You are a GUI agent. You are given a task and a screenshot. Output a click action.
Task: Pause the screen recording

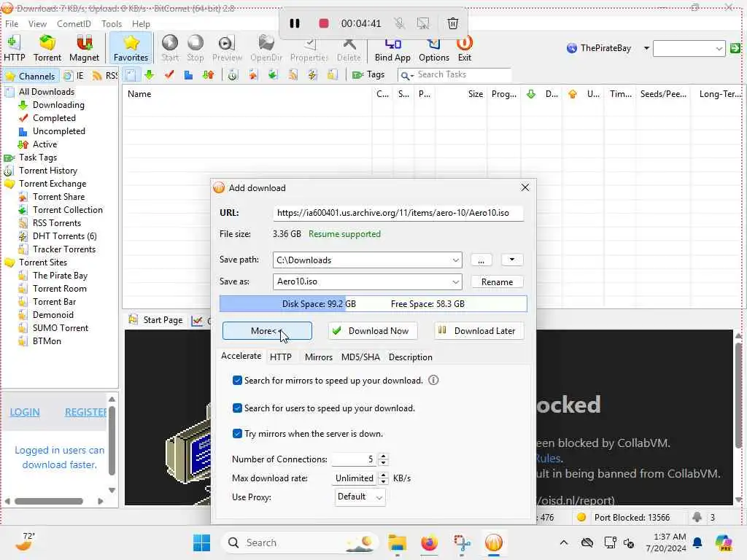(x=295, y=23)
